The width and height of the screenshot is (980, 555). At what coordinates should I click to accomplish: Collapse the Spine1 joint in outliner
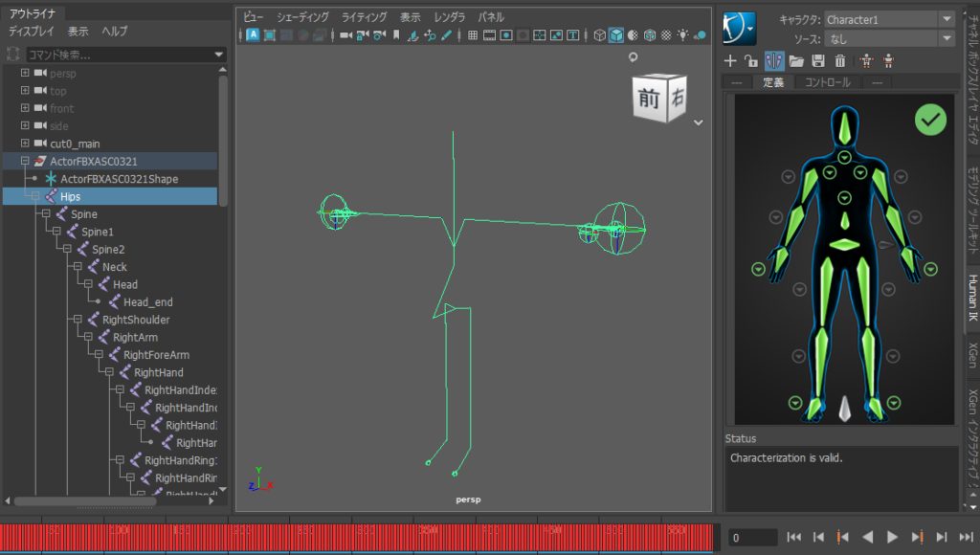point(57,232)
